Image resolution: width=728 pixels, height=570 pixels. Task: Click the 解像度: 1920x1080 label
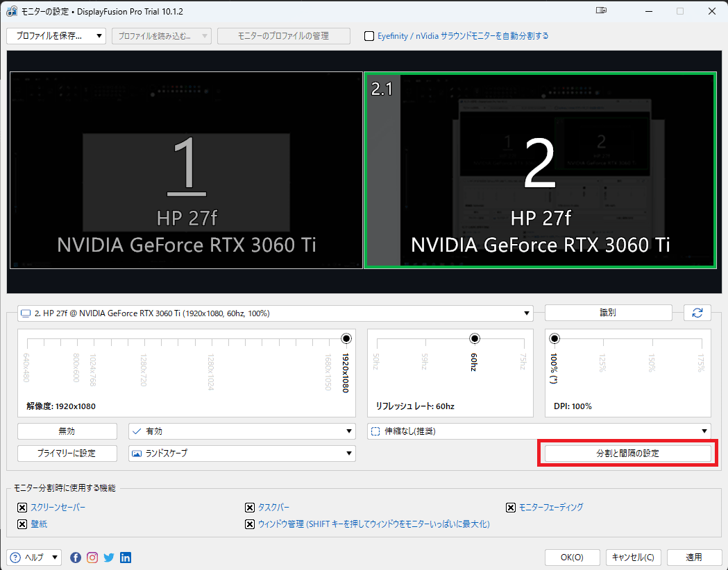coord(61,406)
